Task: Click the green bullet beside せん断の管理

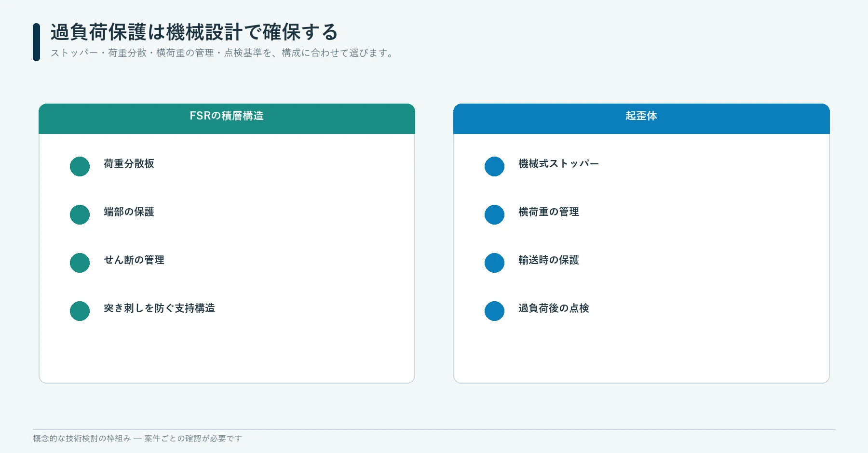Action: 80,263
